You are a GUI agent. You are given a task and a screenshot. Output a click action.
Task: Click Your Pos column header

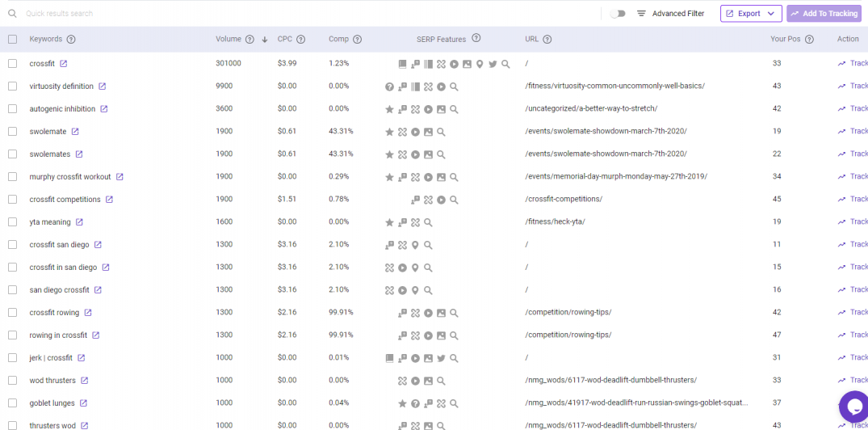(x=786, y=40)
